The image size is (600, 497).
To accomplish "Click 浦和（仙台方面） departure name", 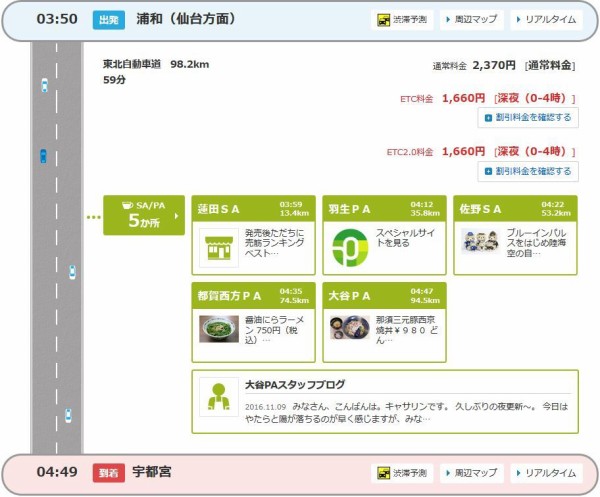I will click(x=186, y=19).
